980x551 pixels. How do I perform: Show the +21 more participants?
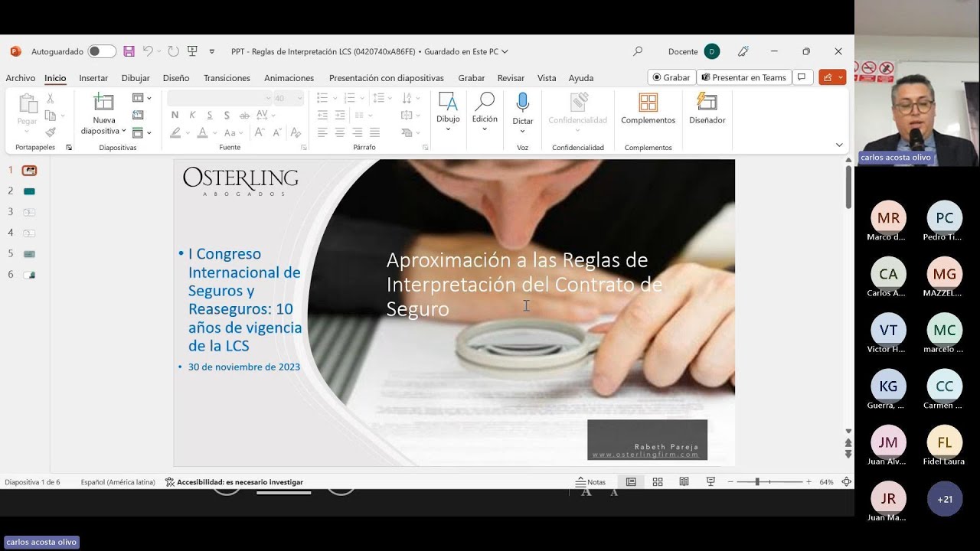pyautogui.click(x=945, y=499)
